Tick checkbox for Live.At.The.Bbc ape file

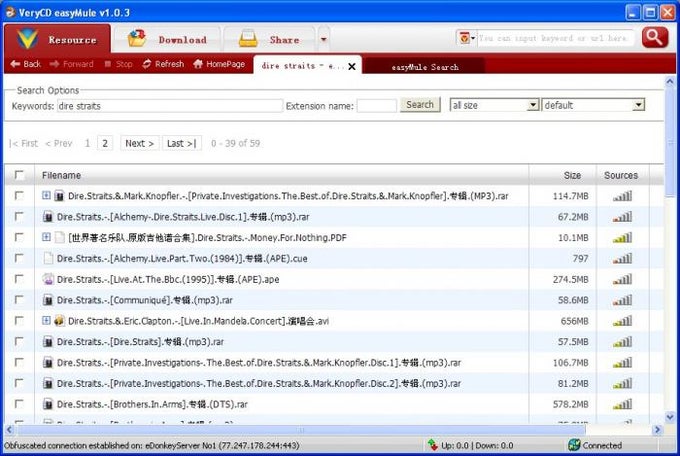click(19, 279)
